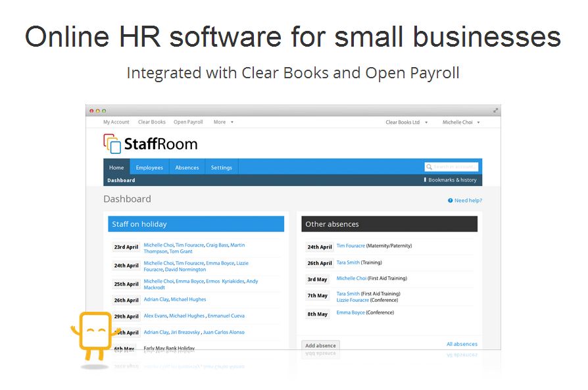The height and width of the screenshot is (390, 588).
Task: Click the 7th May date in Other absences
Action: 317,295
